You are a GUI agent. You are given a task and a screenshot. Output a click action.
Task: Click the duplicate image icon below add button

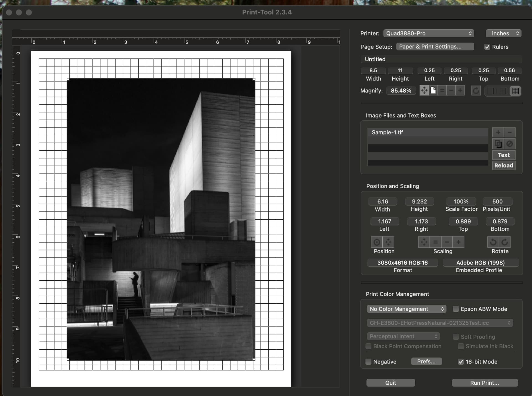498,144
